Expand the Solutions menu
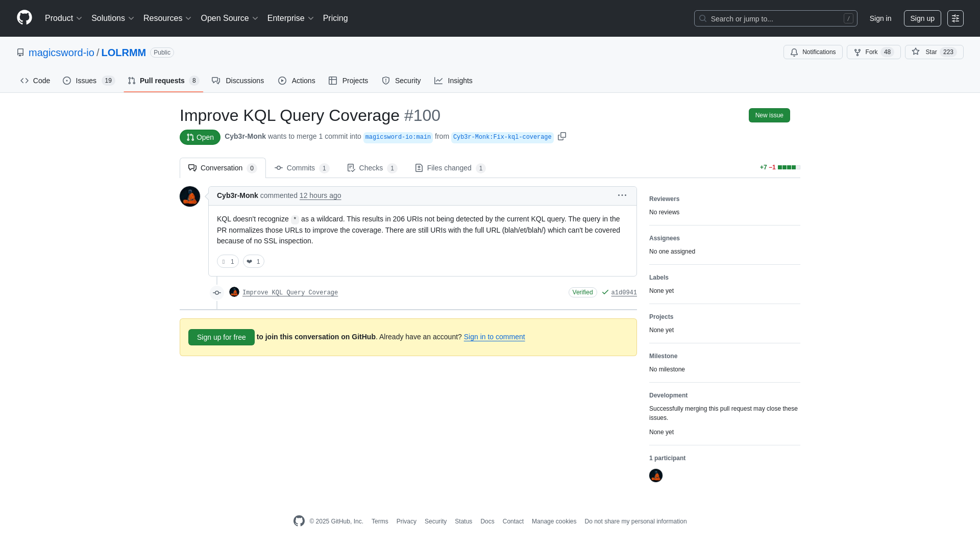The height and width of the screenshot is (551, 980). pyautogui.click(x=113, y=18)
